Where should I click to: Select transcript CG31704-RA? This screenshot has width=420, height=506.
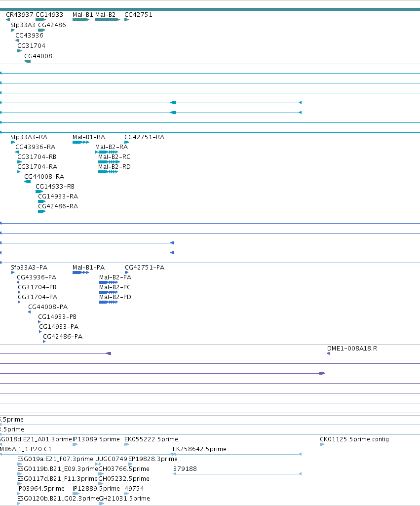(38, 167)
